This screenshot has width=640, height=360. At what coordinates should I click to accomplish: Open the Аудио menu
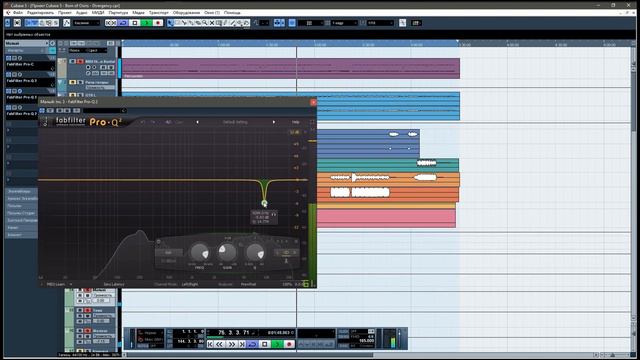(82, 13)
